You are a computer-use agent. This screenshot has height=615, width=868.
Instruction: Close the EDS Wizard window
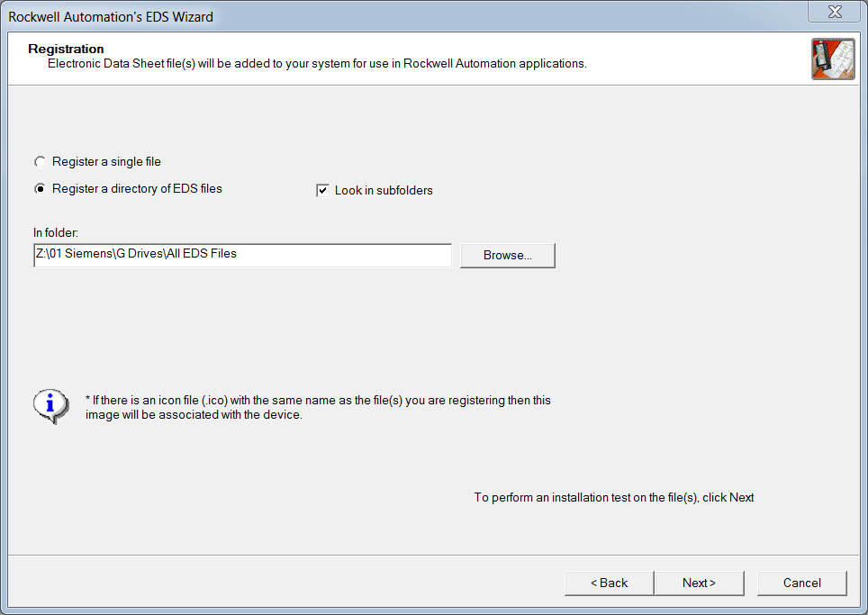point(834,13)
